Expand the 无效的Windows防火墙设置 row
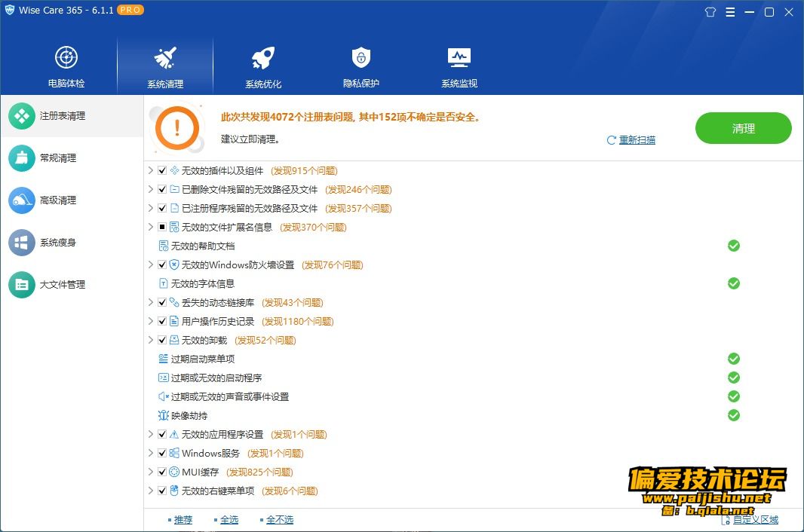The height and width of the screenshot is (532, 804). (x=151, y=264)
